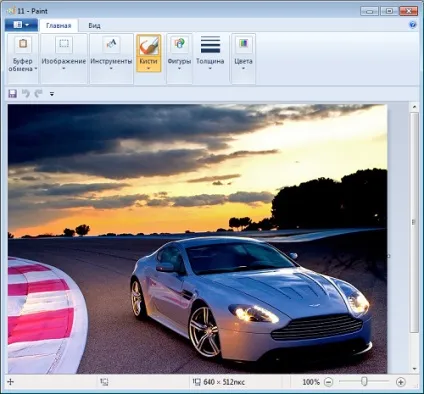This screenshot has height=394, width=424.
Task: Click the zoom in plus button
Action: pos(401,382)
